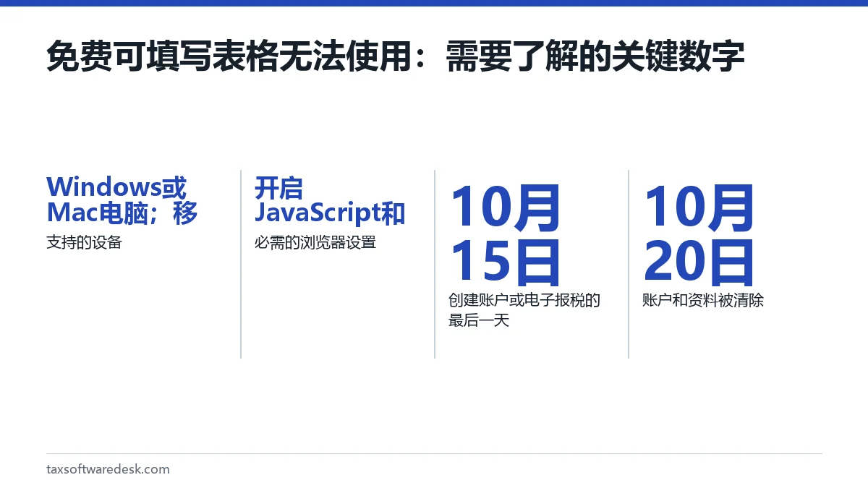Select the 'Windows或 Mac电脑；移' heading
Viewport: 868px width, 488px height.
tap(122, 200)
